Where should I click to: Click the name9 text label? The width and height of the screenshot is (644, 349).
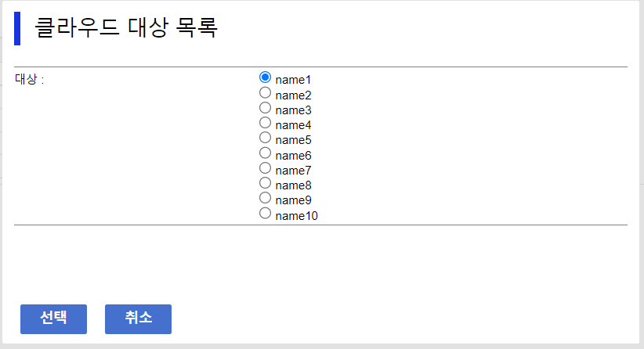(x=293, y=200)
